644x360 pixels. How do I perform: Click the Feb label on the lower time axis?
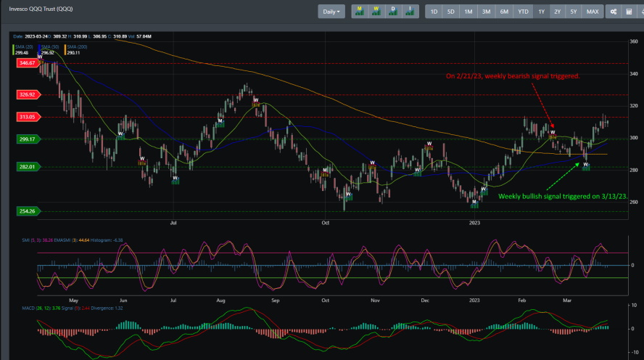521,300
